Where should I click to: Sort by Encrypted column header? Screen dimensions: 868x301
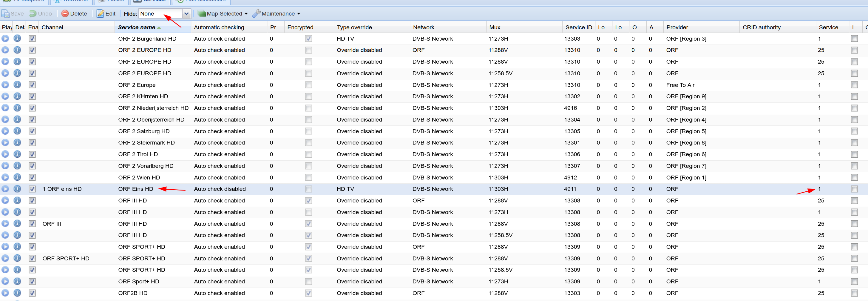coord(309,27)
